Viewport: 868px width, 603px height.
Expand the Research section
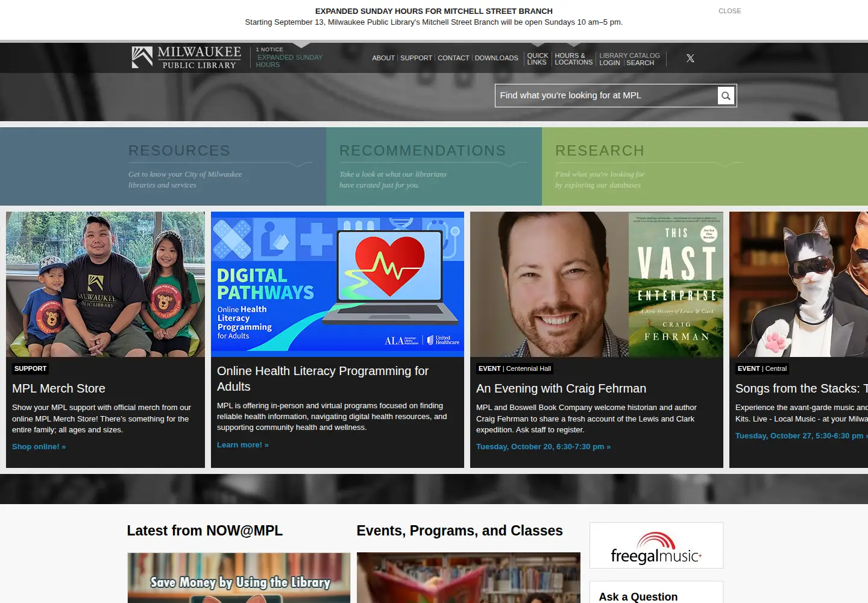pyautogui.click(x=600, y=151)
